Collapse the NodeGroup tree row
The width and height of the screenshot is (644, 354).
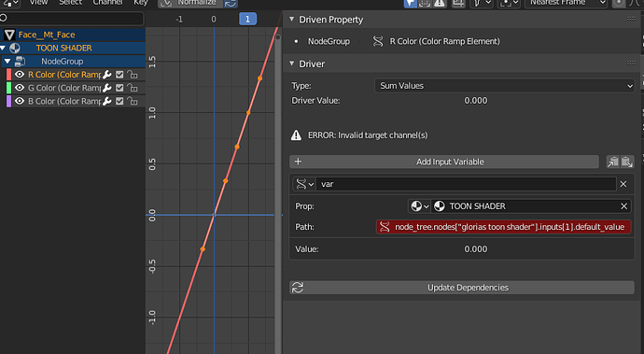(7, 62)
